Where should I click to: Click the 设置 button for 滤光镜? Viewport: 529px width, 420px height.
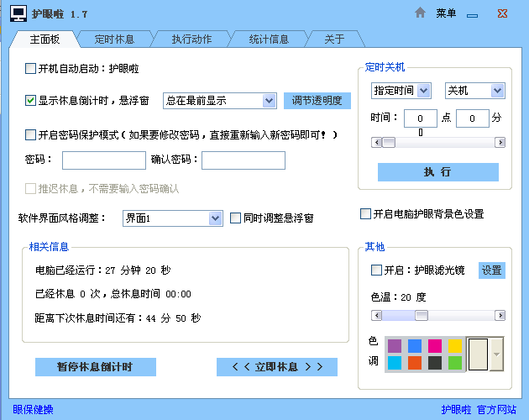491,270
